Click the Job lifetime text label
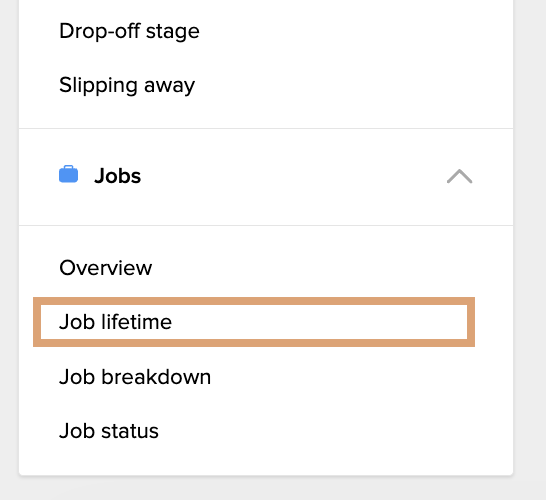Screen dimensions: 546x500 (115, 322)
